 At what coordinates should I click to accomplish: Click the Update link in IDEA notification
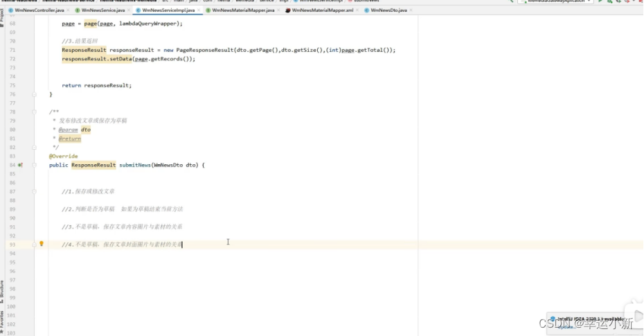point(566,328)
